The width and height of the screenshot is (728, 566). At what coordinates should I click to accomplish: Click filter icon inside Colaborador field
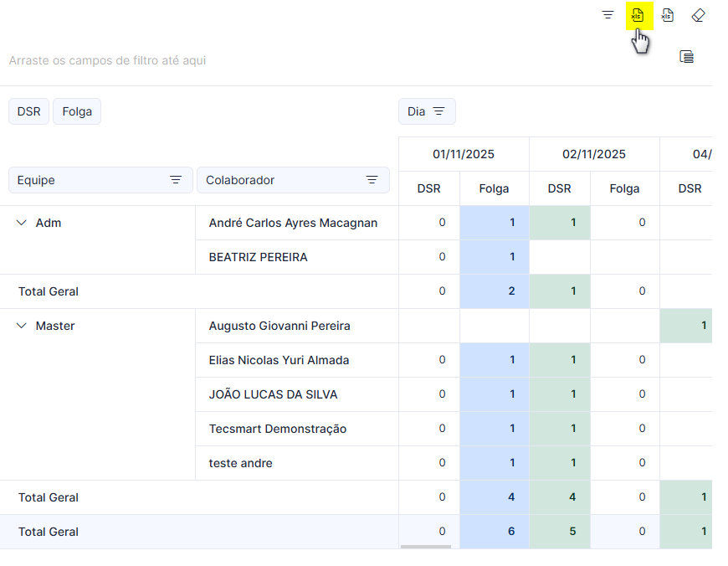click(x=372, y=180)
